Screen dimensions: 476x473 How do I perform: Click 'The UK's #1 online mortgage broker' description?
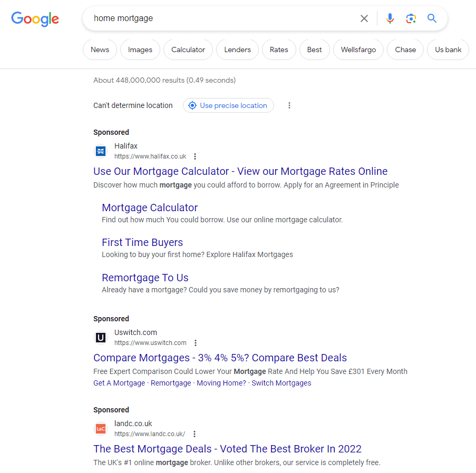coord(237,462)
